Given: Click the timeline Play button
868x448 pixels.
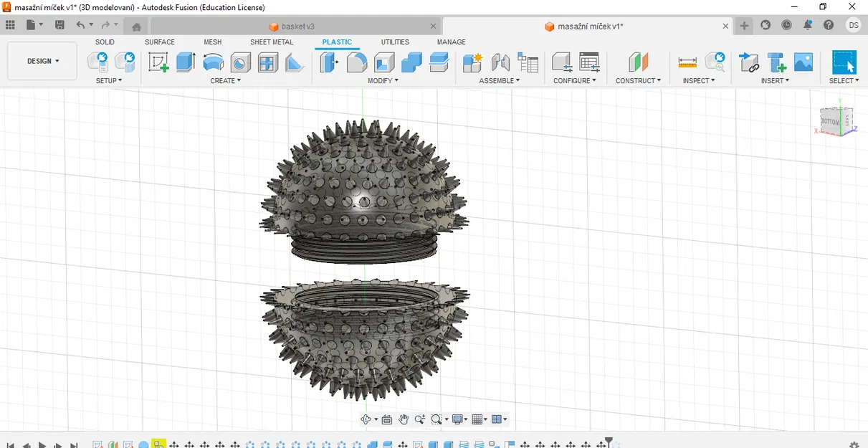Looking at the screenshot, I should [42, 445].
